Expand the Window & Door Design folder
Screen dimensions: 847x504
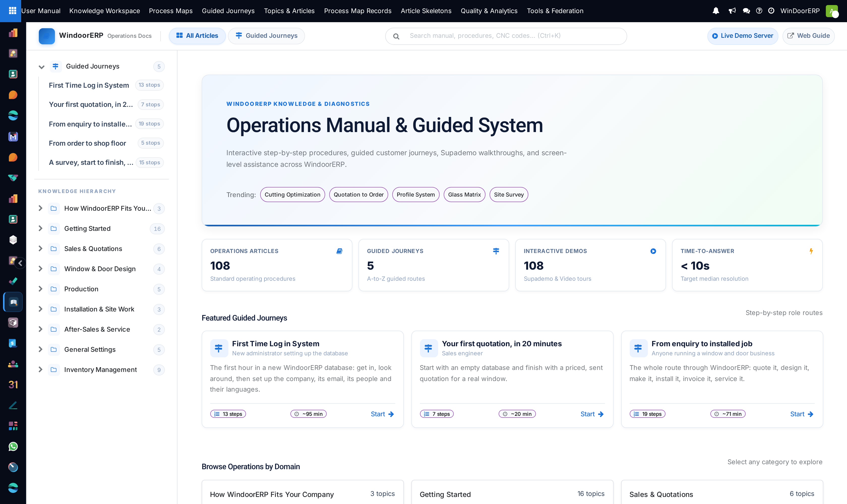pos(40,269)
